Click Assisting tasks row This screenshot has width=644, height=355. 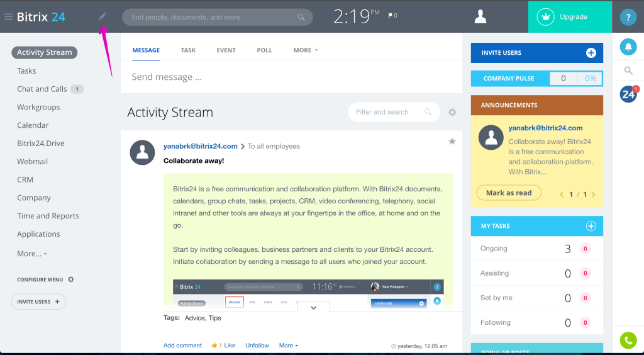pyautogui.click(x=537, y=273)
